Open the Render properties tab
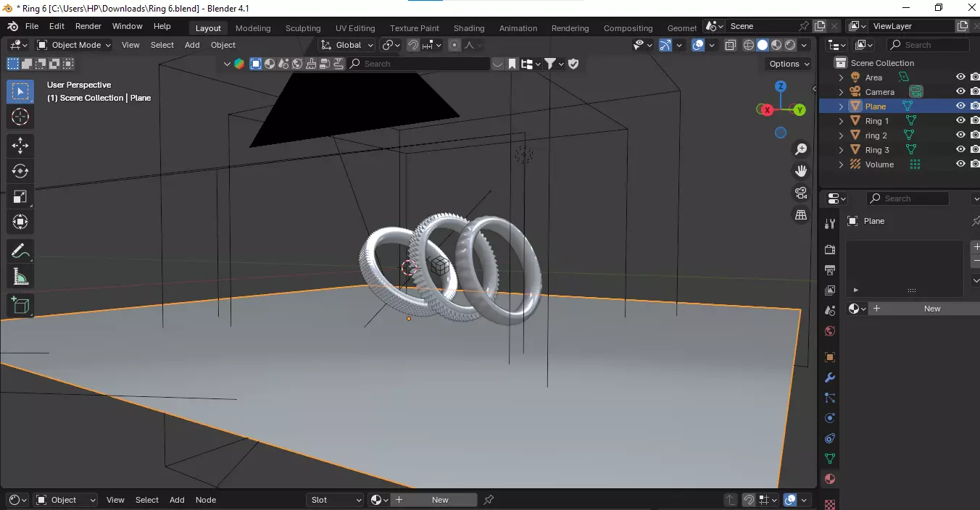 coord(830,249)
